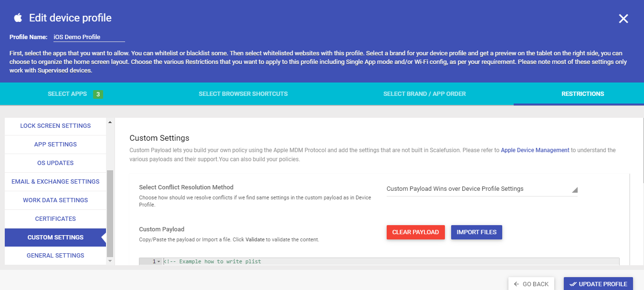644x290 pixels.
Task: Open Lock Screen Settings section
Action: pyautogui.click(x=55, y=126)
